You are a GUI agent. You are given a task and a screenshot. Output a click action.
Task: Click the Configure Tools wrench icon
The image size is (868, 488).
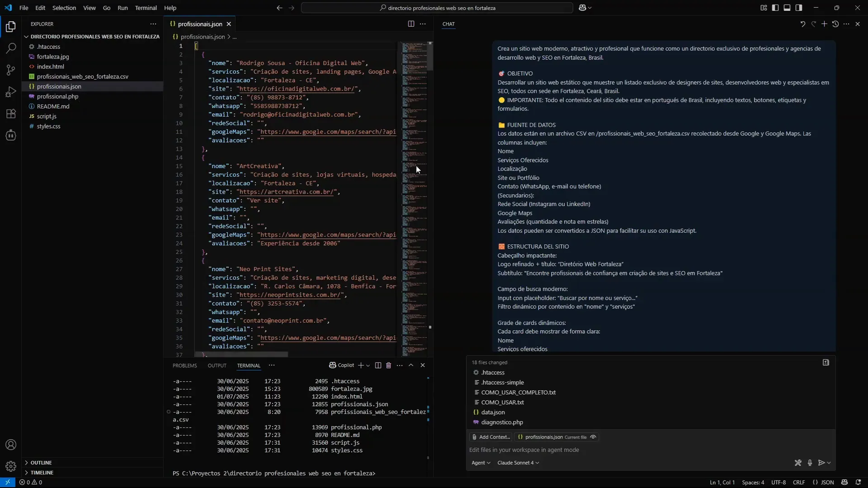click(797, 463)
